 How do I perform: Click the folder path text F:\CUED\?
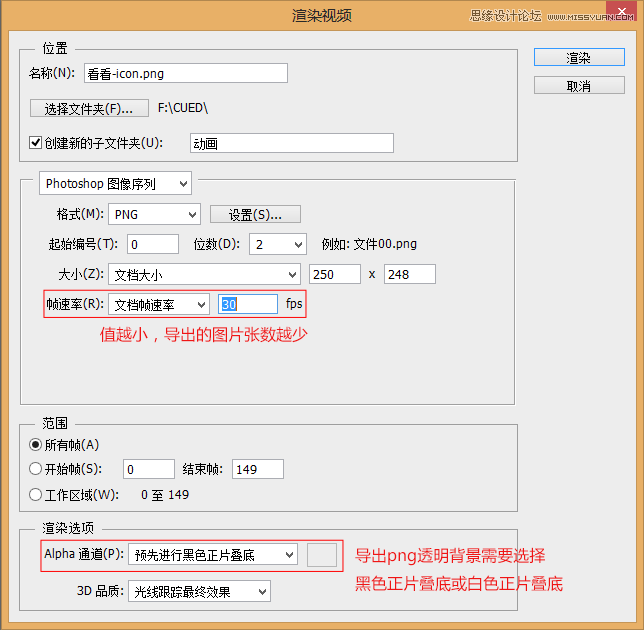click(183, 108)
